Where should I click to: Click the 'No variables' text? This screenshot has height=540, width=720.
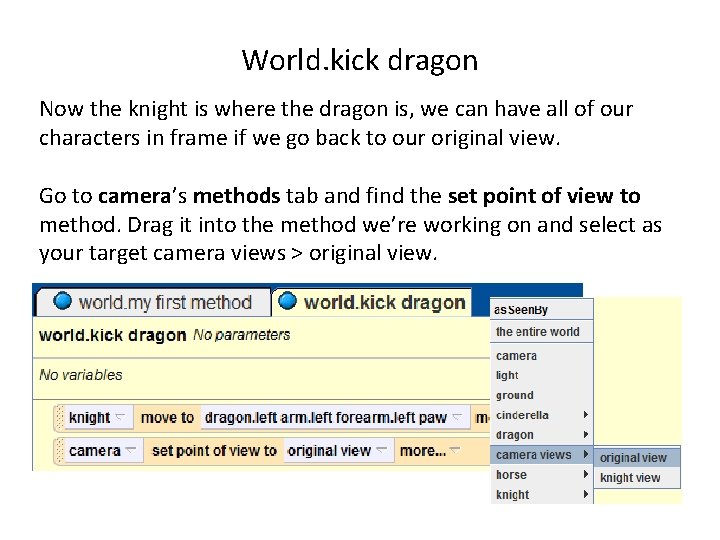(81, 375)
